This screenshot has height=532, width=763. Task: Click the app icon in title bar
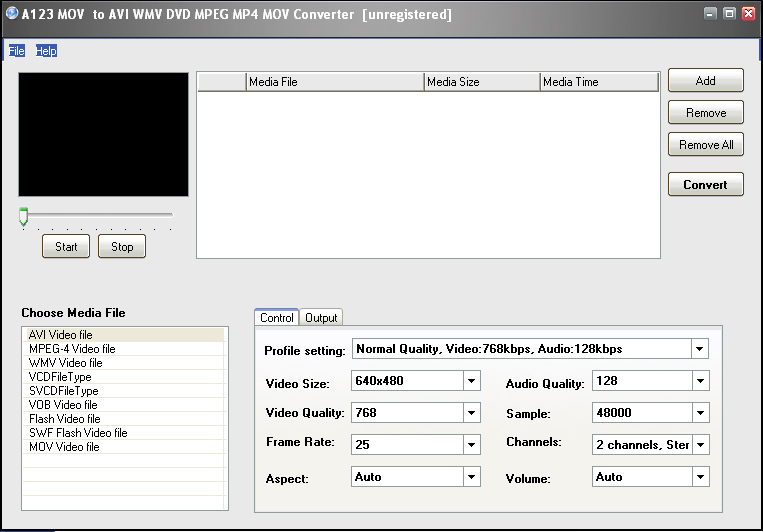tap(11, 14)
